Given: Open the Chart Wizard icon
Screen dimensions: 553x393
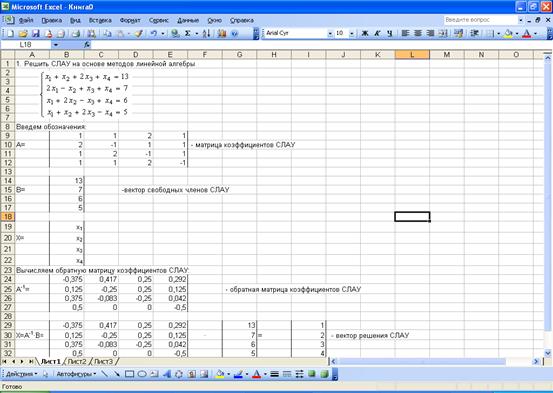Looking at the screenshot, I should pyautogui.click(x=222, y=34).
